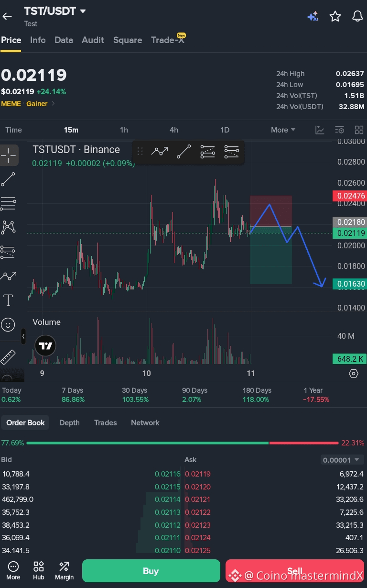Select path tool in floating toolbar
367x588 pixels.
[160, 152]
